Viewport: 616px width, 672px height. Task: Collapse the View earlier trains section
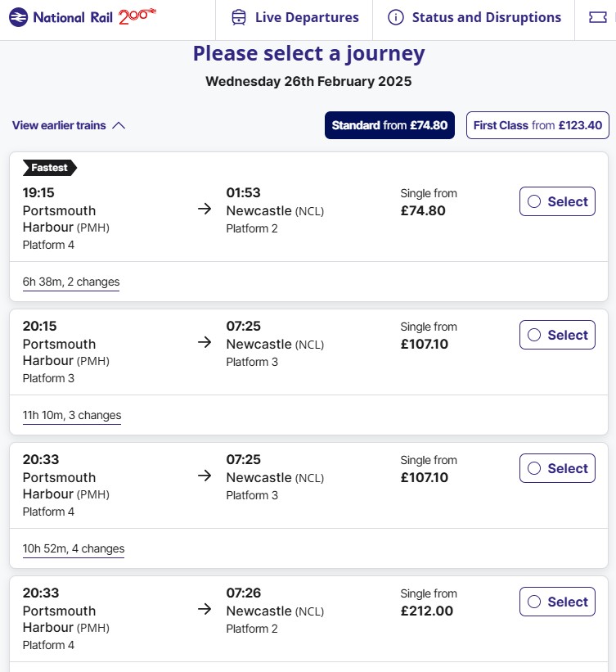pyautogui.click(x=69, y=125)
